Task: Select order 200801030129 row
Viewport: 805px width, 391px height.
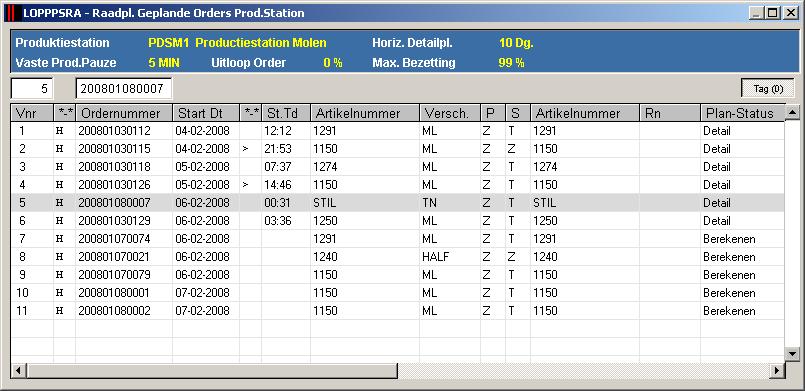Action: click(x=397, y=221)
